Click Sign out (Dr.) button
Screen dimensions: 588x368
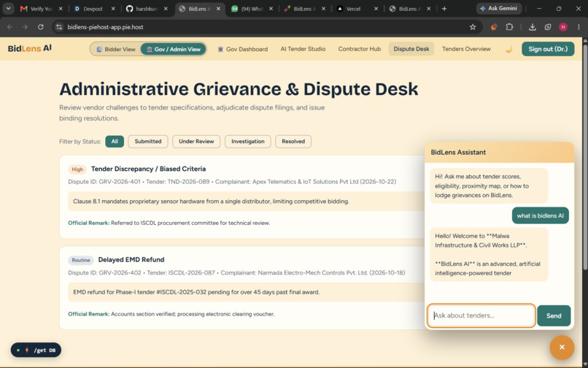tap(548, 49)
